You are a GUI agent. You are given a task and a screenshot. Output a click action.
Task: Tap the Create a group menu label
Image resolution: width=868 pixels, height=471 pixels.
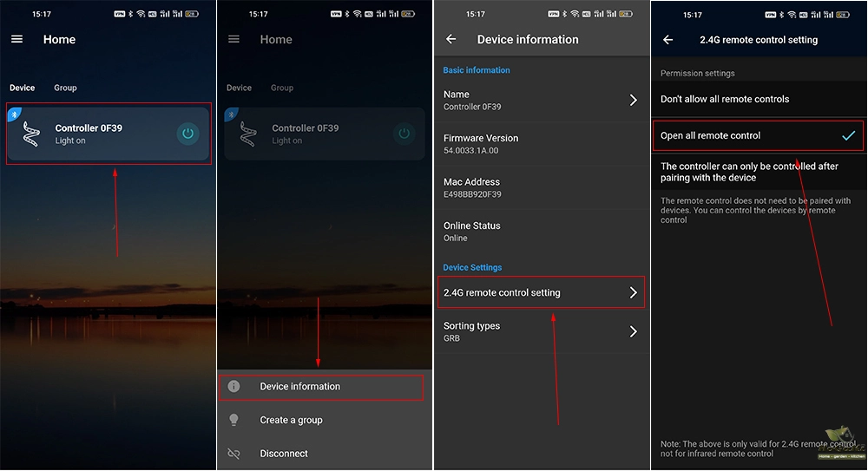(x=291, y=420)
